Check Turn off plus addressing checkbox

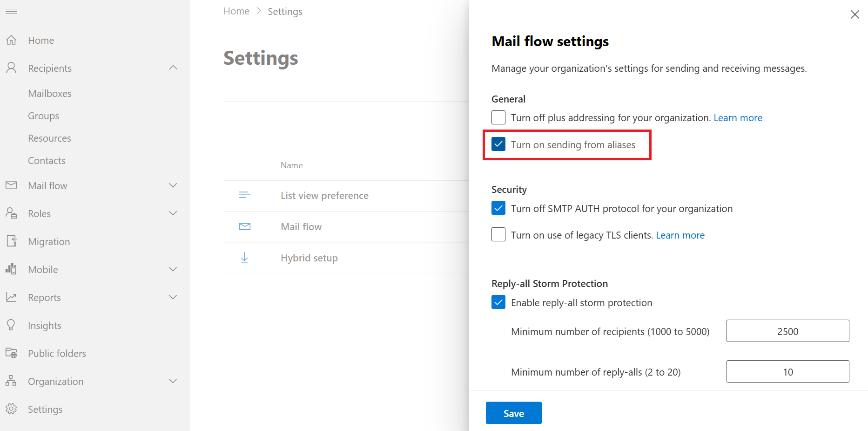click(x=498, y=117)
